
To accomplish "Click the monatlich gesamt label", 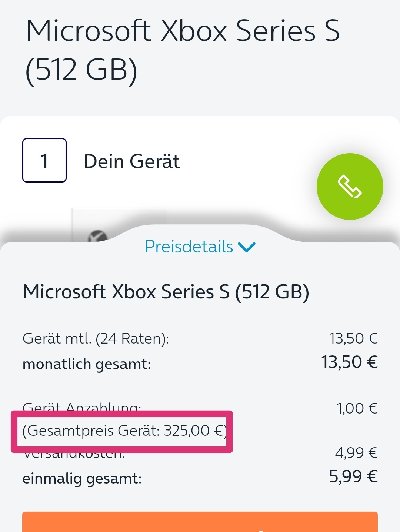I will [x=87, y=364].
